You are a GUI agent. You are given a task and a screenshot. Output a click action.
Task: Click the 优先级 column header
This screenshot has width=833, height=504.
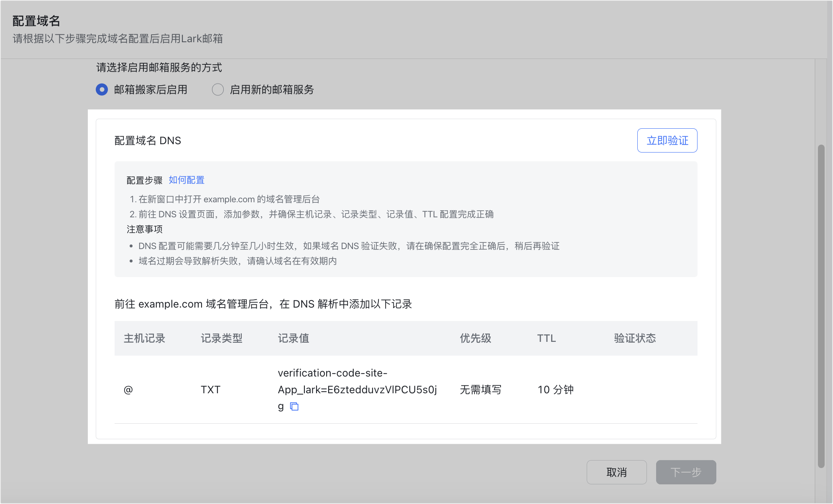point(475,338)
